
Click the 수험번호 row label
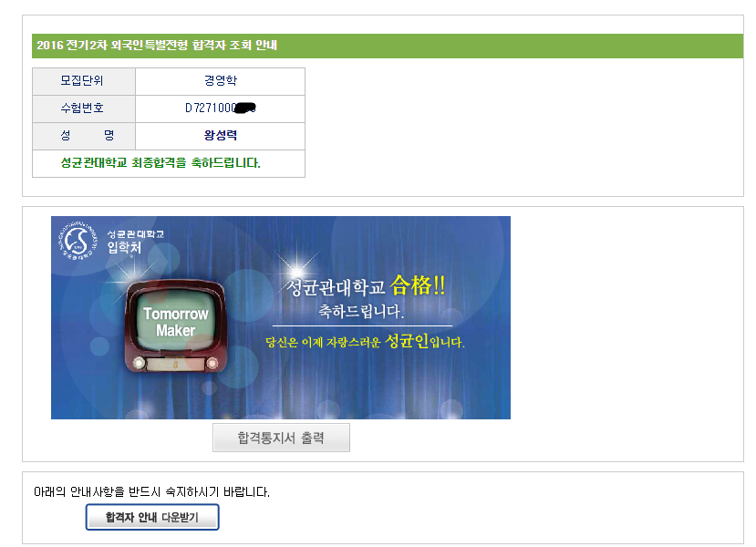click(83, 108)
